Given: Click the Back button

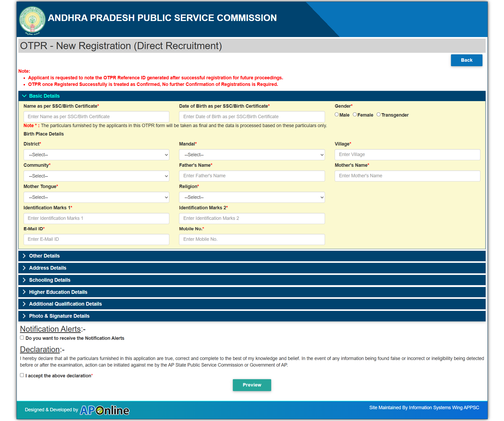Looking at the screenshot, I should (x=466, y=60).
